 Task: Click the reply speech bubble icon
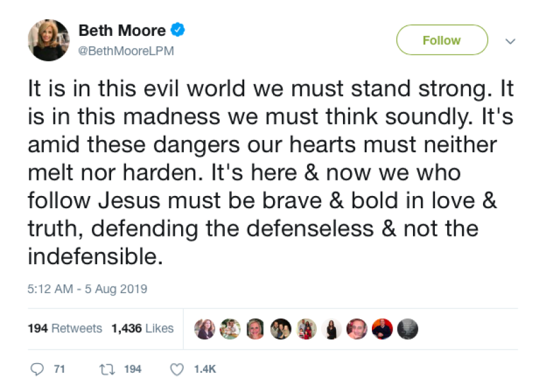click(35, 369)
